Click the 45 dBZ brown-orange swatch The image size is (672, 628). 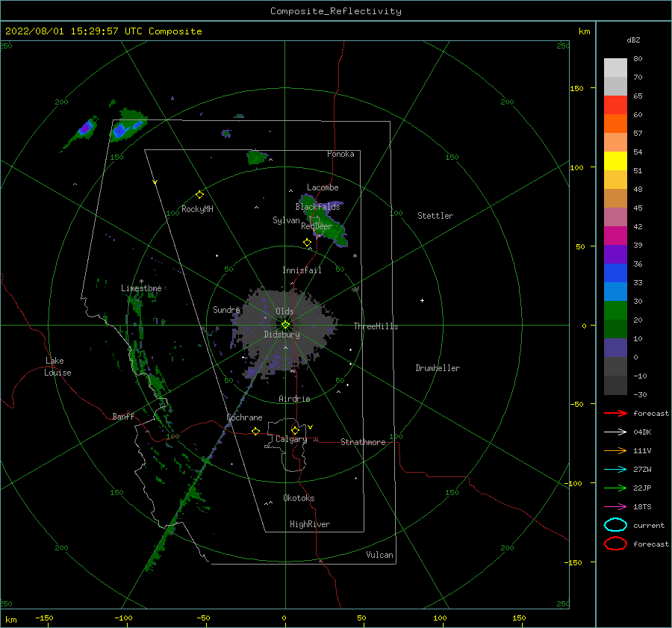point(615,198)
